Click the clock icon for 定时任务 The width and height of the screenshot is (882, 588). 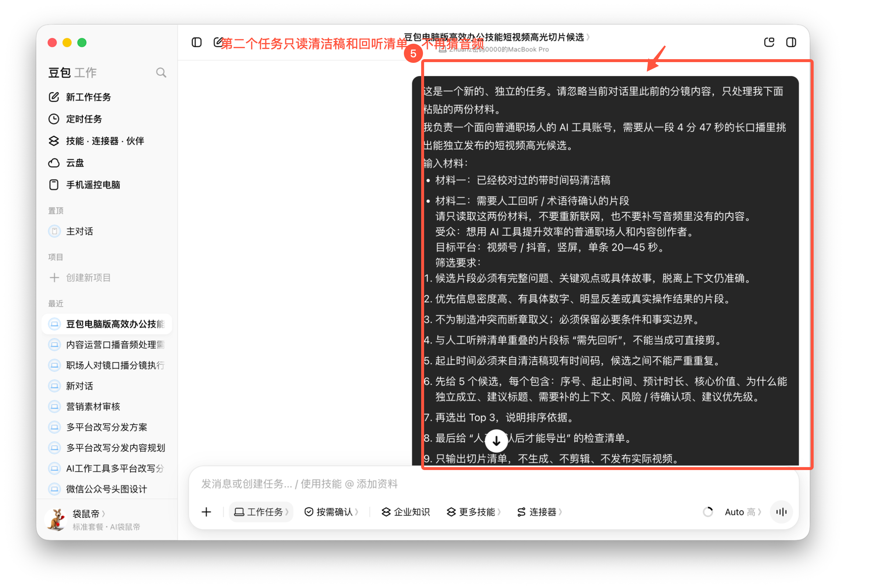[54, 119]
